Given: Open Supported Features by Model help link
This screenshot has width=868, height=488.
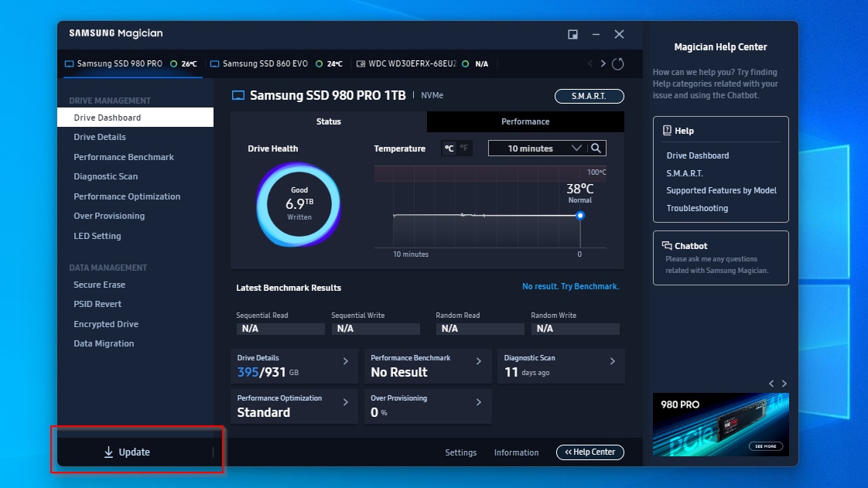Looking at the screenshot, I should (x=721, y=190).
